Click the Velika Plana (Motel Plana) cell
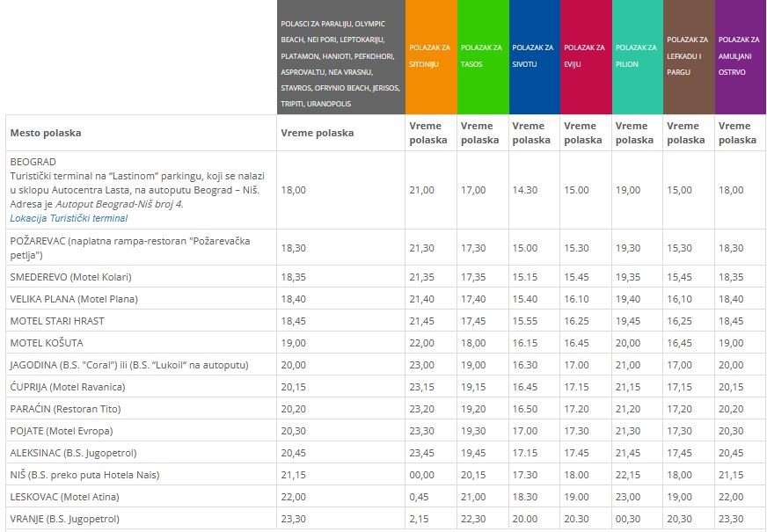Screen dimensions: 767x532 click(74, 299)
